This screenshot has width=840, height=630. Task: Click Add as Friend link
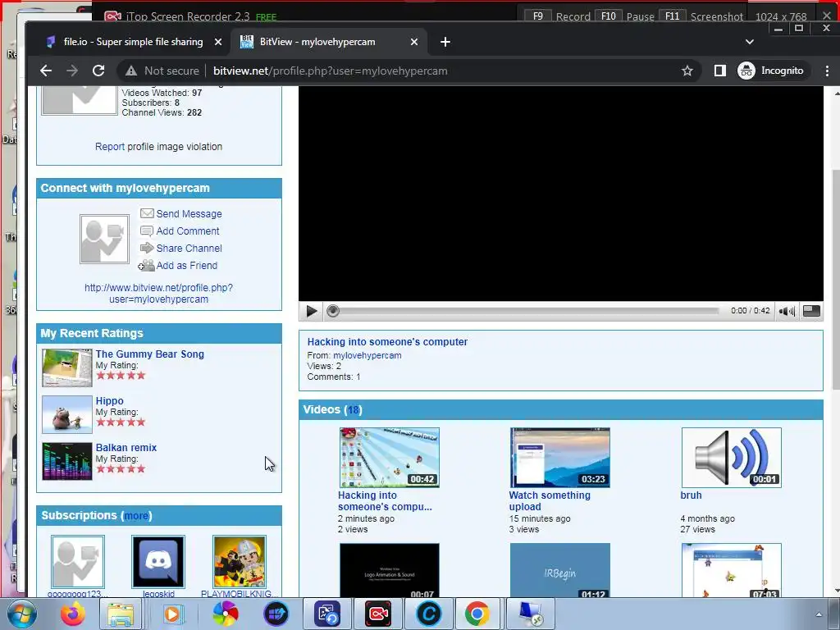click(187, 265)
